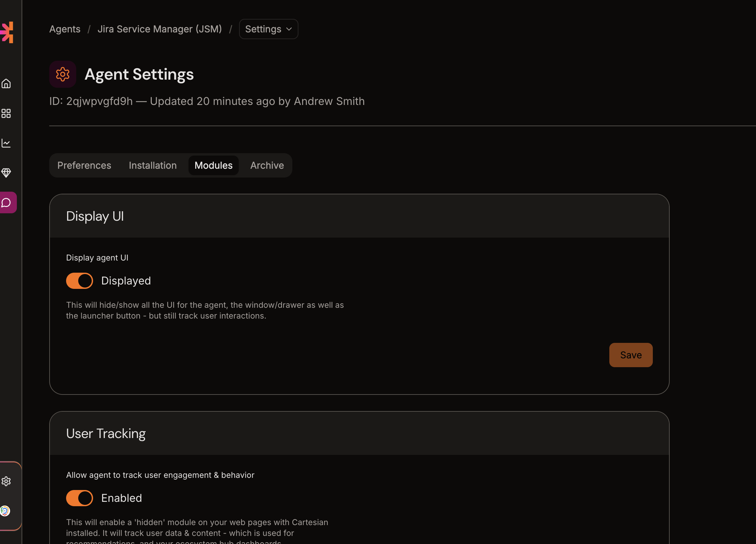756x544 pixels.
Task: Click the shield avatar icon at bottom
Action: (5, 511)
